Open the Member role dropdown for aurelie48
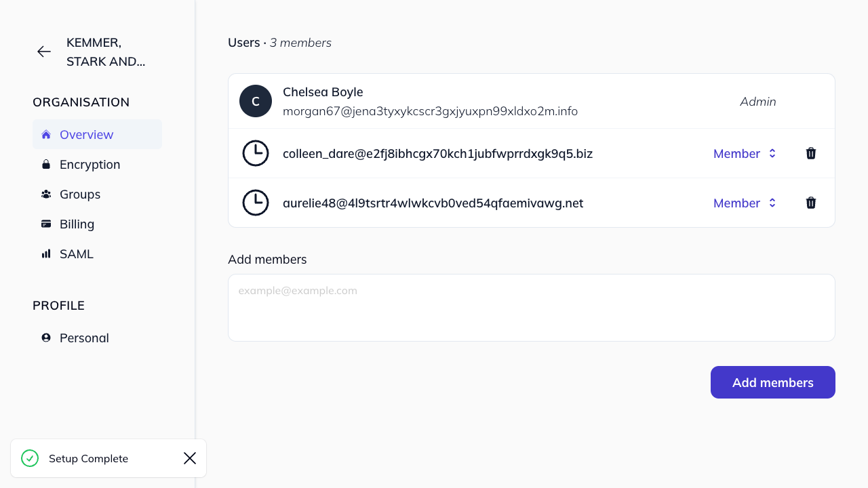The width and height of the screenshot is (868, 488). coord(745,203)
